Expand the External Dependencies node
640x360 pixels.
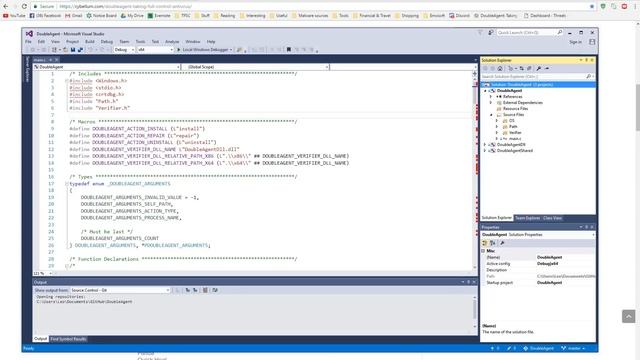coord(491,103)
